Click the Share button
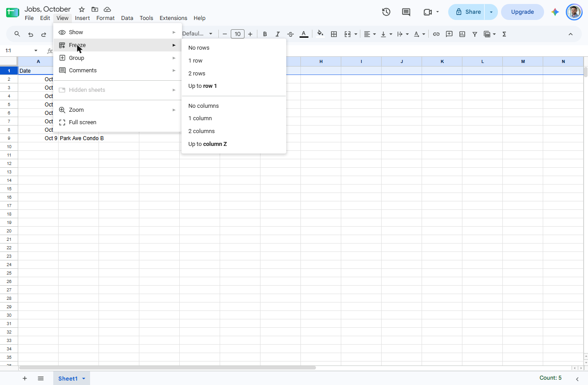This screenshot has width=588, height=385. point(467,12)
